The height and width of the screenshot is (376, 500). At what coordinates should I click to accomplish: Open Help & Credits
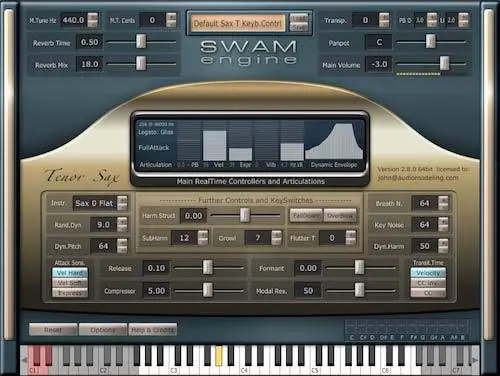tap(153, 330)
